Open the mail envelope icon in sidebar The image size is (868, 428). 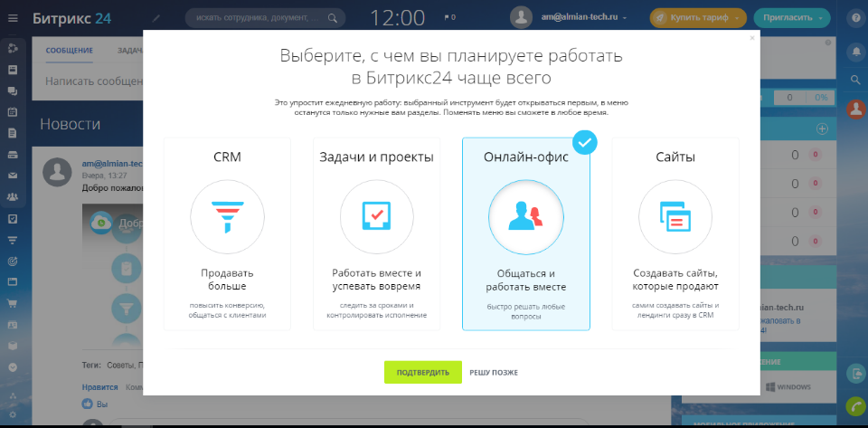point(13,176)
